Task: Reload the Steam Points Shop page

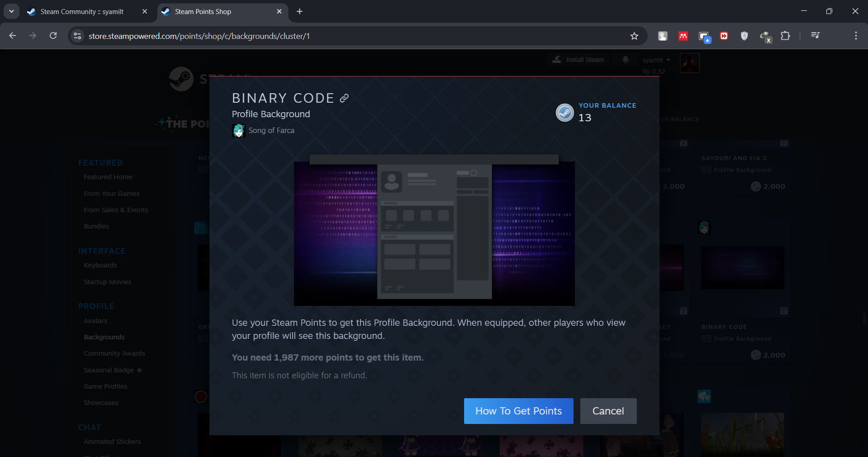Action: point(53,36)
